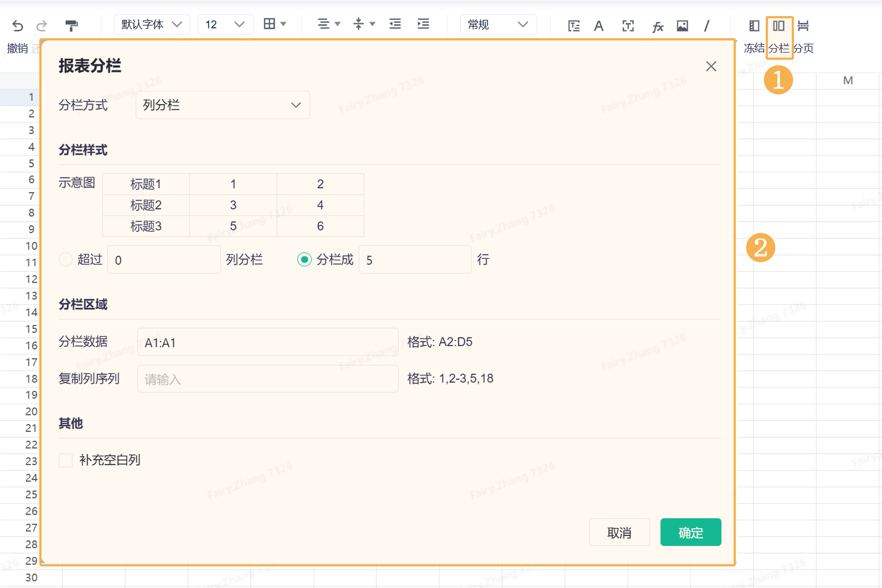This screenshot has height=588, width=882.
Task: Click the 取消 cancel button
Action: tap(620, 532)
